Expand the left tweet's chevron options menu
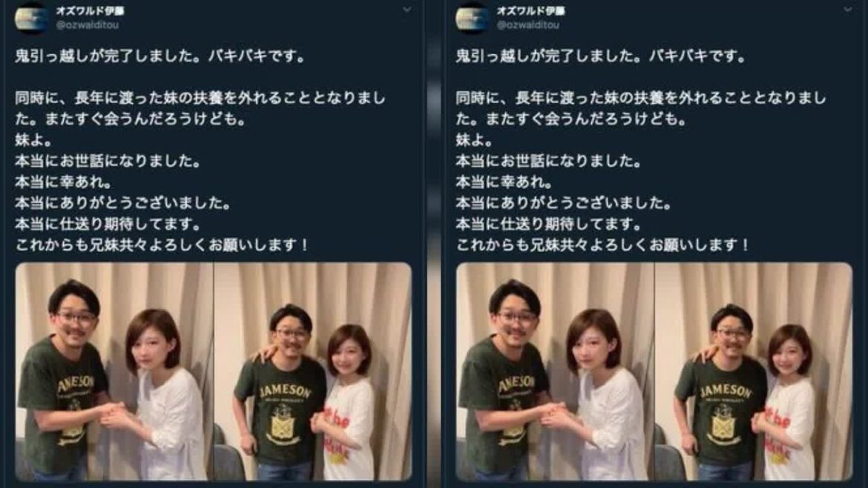 pyautogui.click(x=407, y=10)
